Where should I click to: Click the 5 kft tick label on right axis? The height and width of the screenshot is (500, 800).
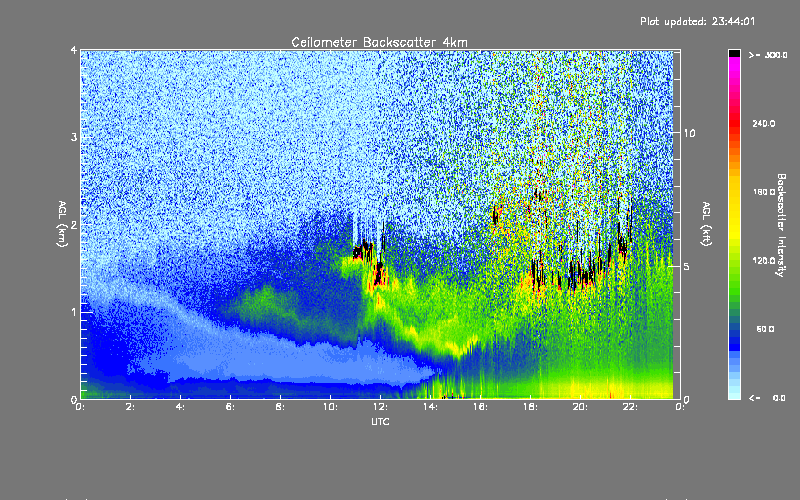click(686, 266)
